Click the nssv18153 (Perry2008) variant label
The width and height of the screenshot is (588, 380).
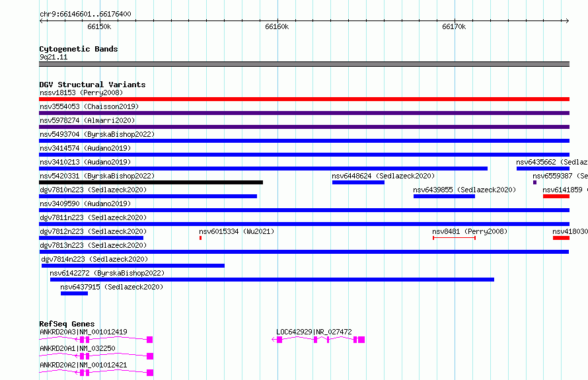(81, 93)
